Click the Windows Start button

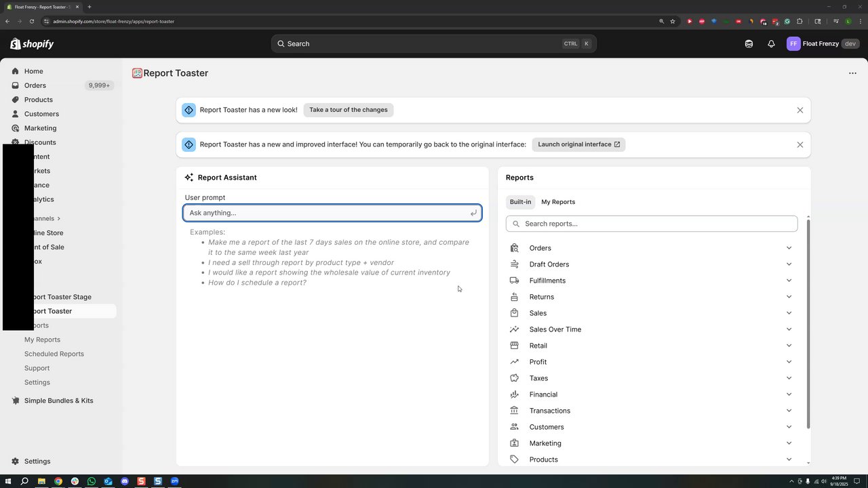click(8, 481)
